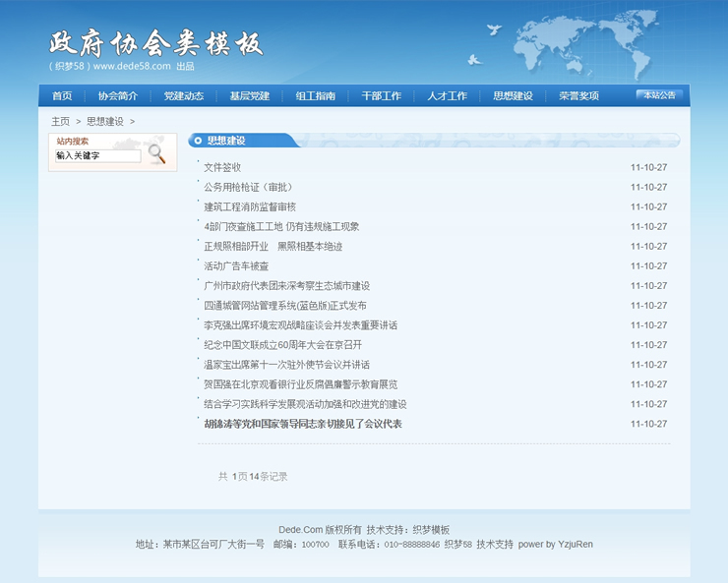The height and width of the screenshot is (583, 728).
Task: Select 荣誉奖项 in the navigation bar
Action: coord(579,96)
